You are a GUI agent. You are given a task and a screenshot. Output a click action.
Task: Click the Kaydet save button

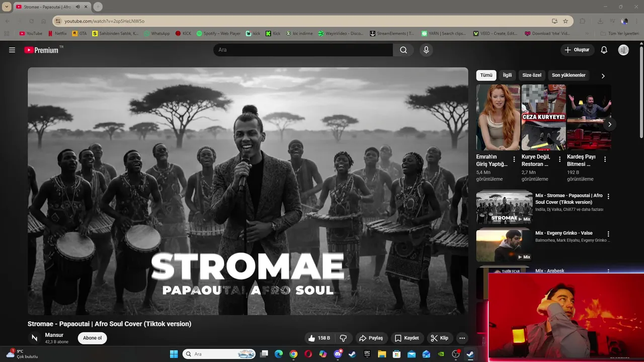click(x=407, y=338)
